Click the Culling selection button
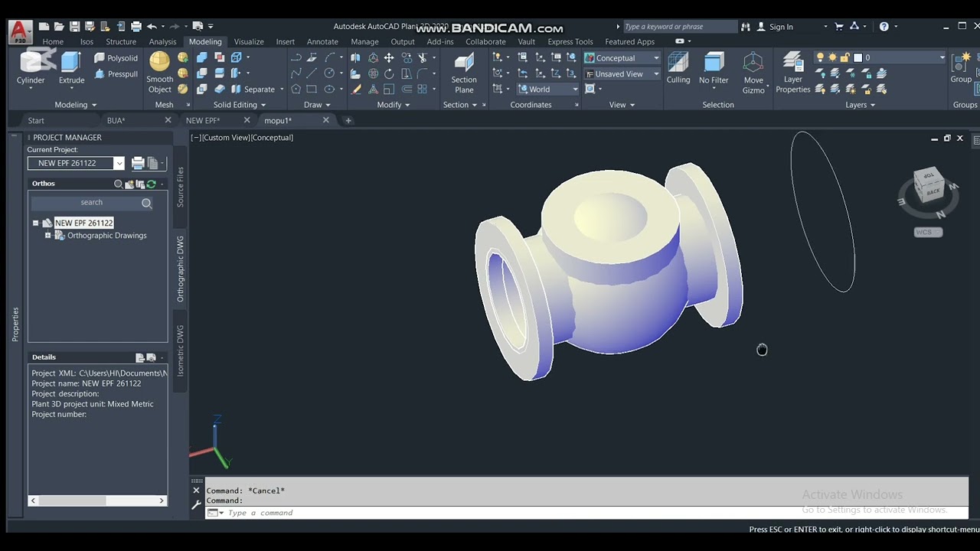Screen dimensions: 980x551 click(678, 68)
